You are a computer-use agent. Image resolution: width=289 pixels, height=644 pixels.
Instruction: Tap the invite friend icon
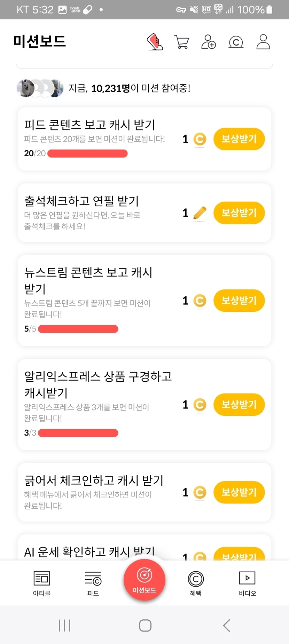[208, 42]
